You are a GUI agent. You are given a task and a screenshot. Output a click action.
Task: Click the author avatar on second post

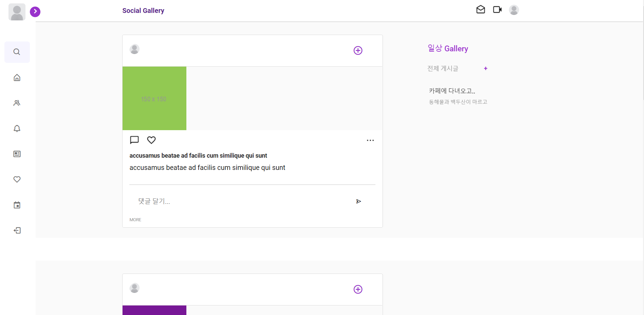(134, 288)
